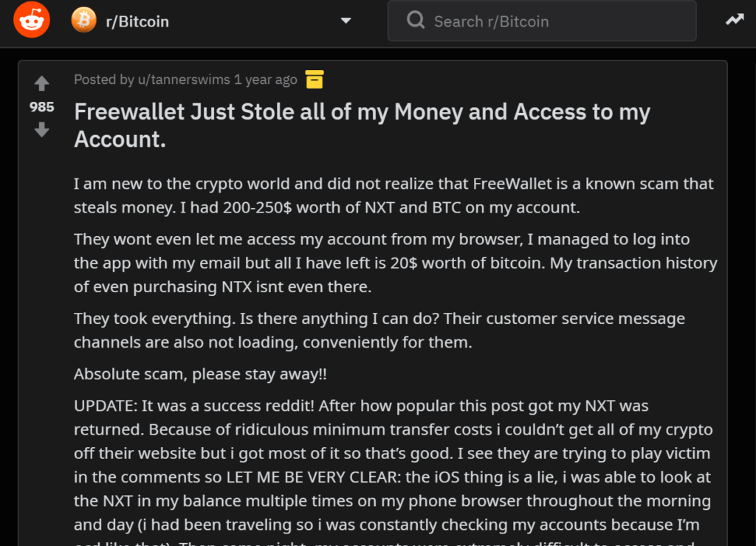Select the r/Bitcoin community label
The height and width of the screenshot is (546, 756).
point(137,21)
